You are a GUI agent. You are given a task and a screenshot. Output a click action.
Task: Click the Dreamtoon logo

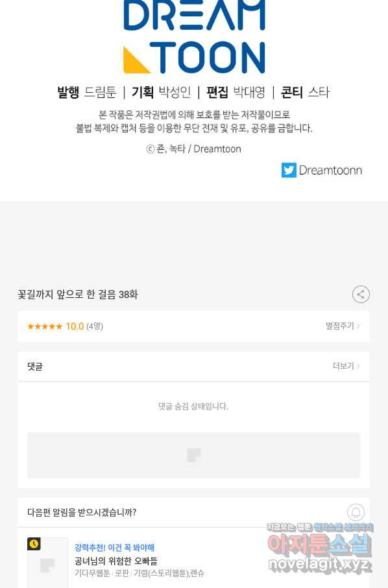194,37
